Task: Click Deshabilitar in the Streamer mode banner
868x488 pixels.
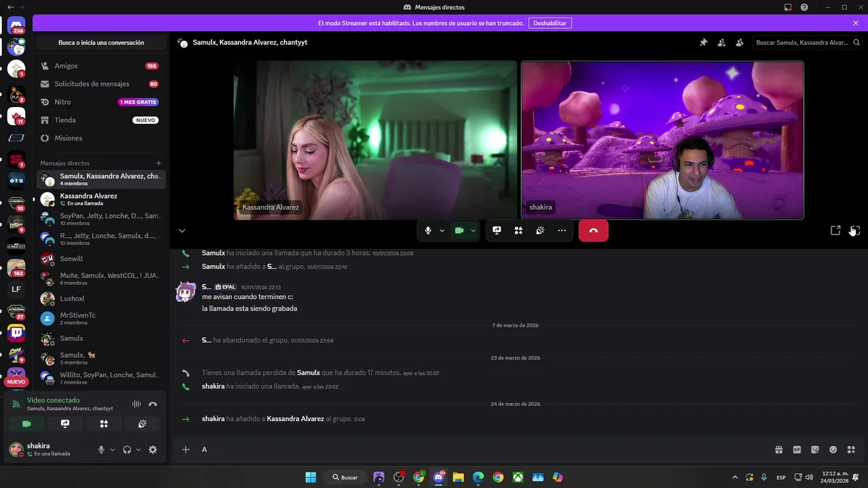Action: tap(550, 23)
